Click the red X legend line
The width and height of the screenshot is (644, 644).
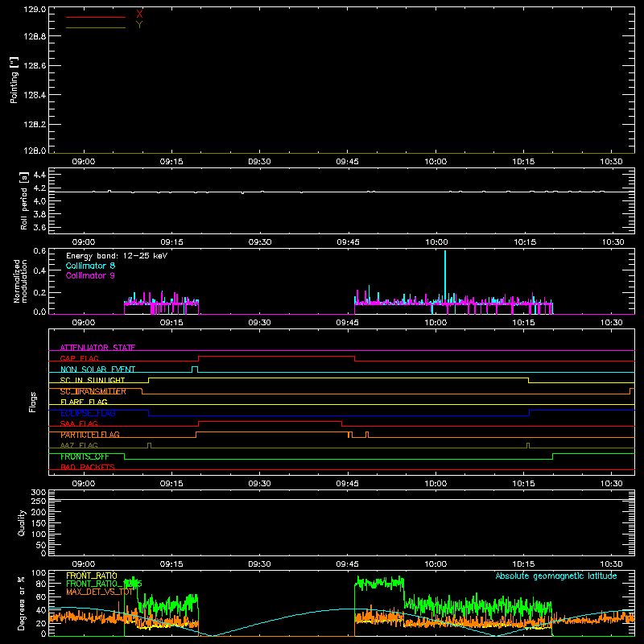pos(96,17)
